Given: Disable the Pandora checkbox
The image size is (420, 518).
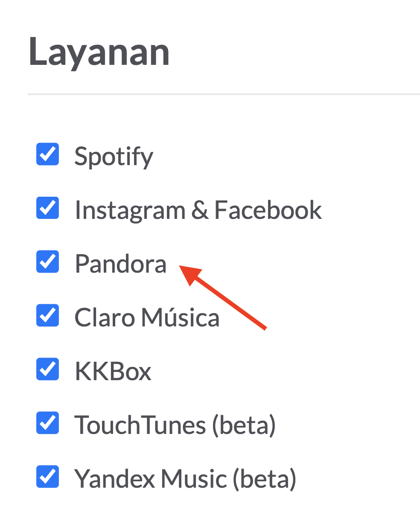Looking at the screenshot, I should point(47,262).
